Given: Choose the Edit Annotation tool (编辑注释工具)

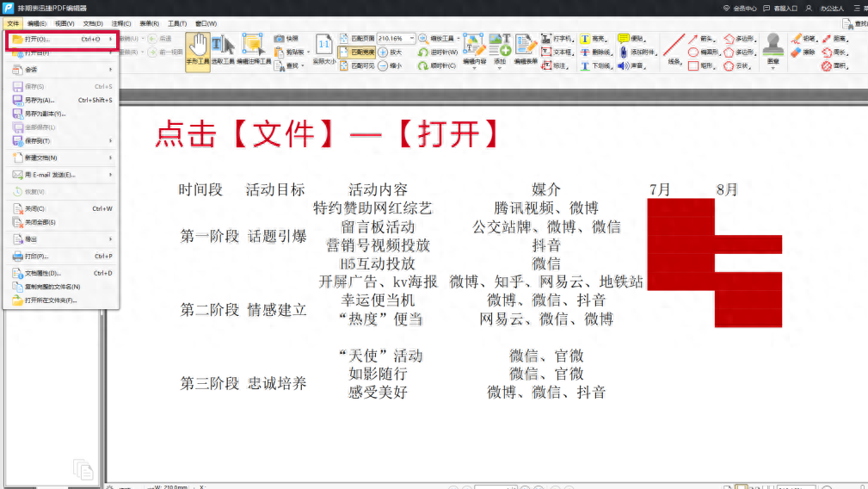Looking at the screenshot, I should 254,50.
